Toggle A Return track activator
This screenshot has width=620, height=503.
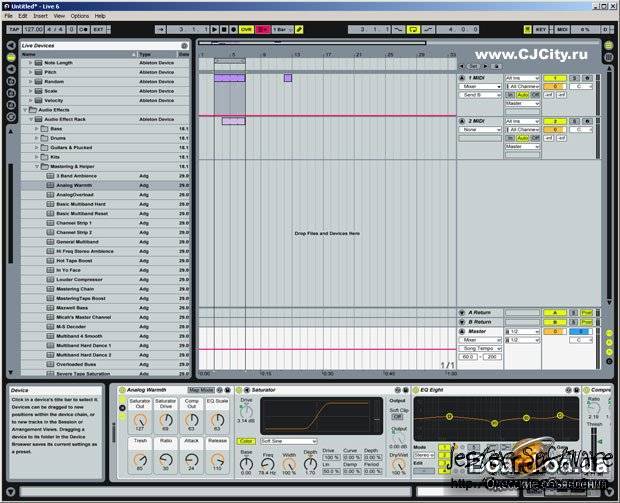coord(555,312)
